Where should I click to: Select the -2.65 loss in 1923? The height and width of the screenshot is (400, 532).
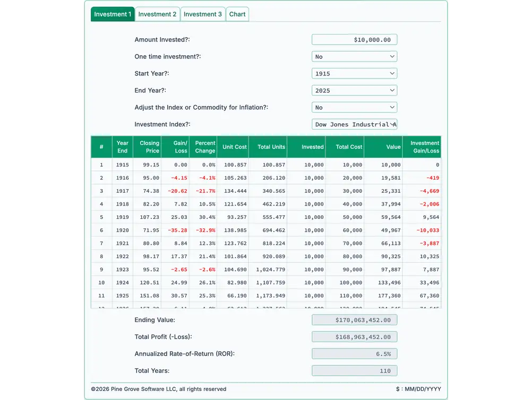click(175, 270)
